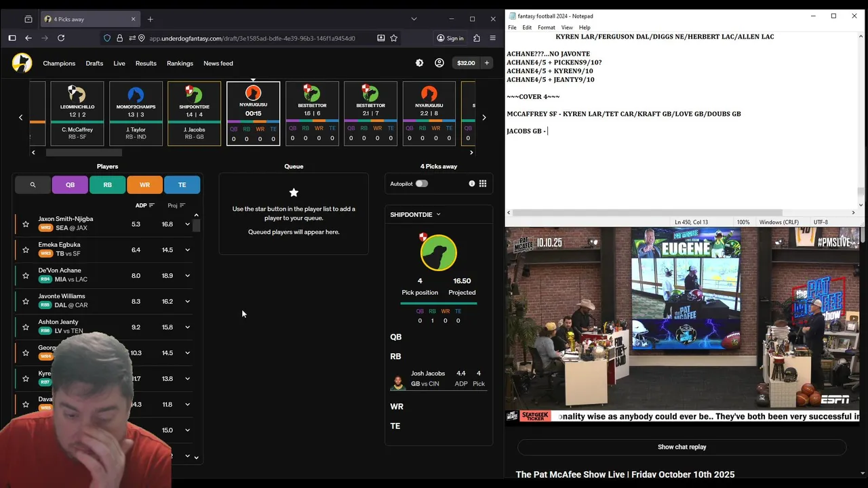Expand De'Von Achane player details
Viewport: 868px width, 488px height.
[x=187, y=275]
